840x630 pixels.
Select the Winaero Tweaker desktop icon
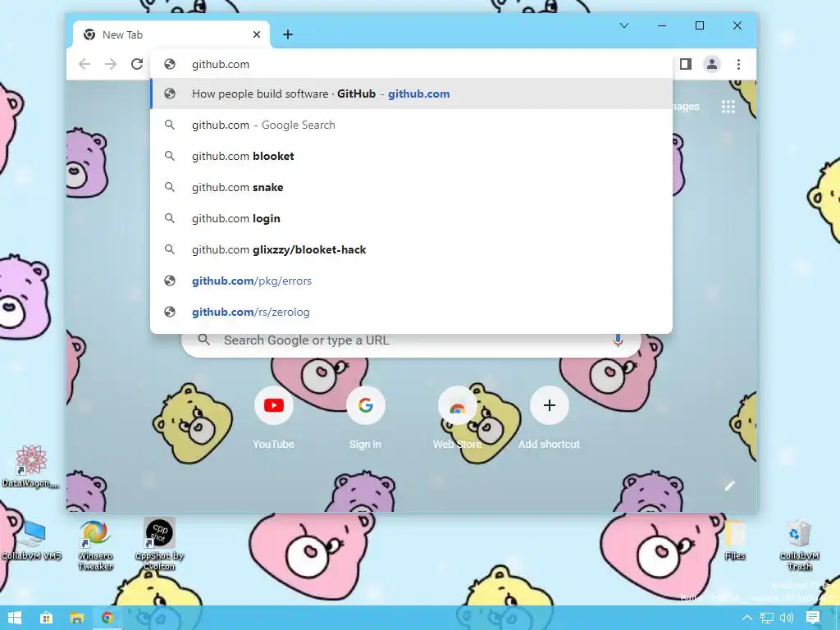(95, 545)
